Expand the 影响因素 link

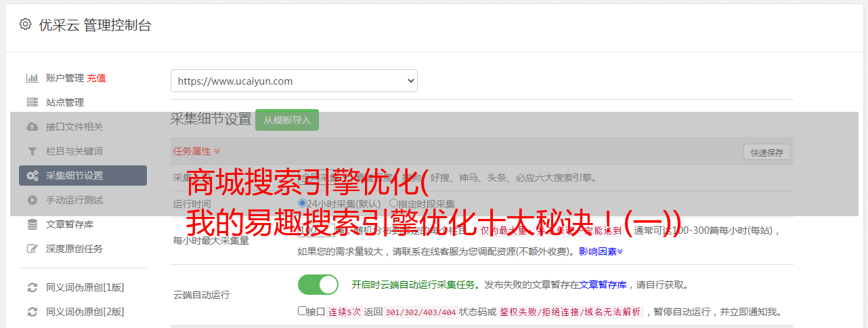(x=601, y=251)
